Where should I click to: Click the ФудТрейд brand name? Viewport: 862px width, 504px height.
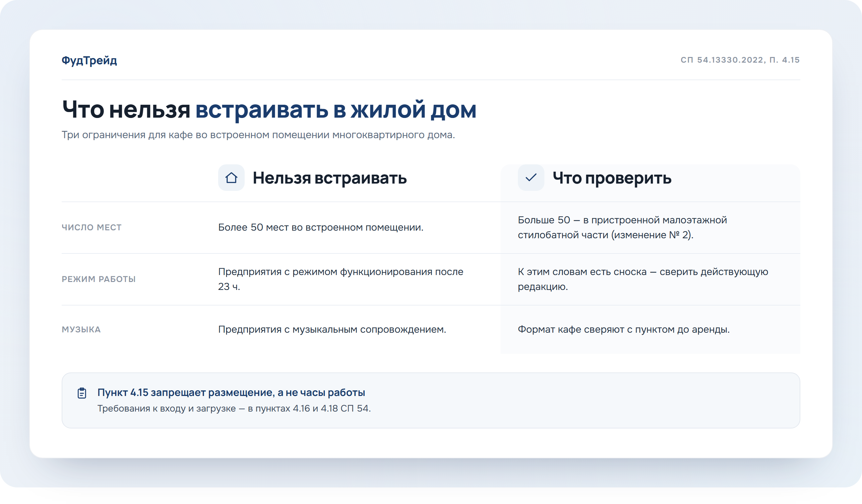pos(89,60)
